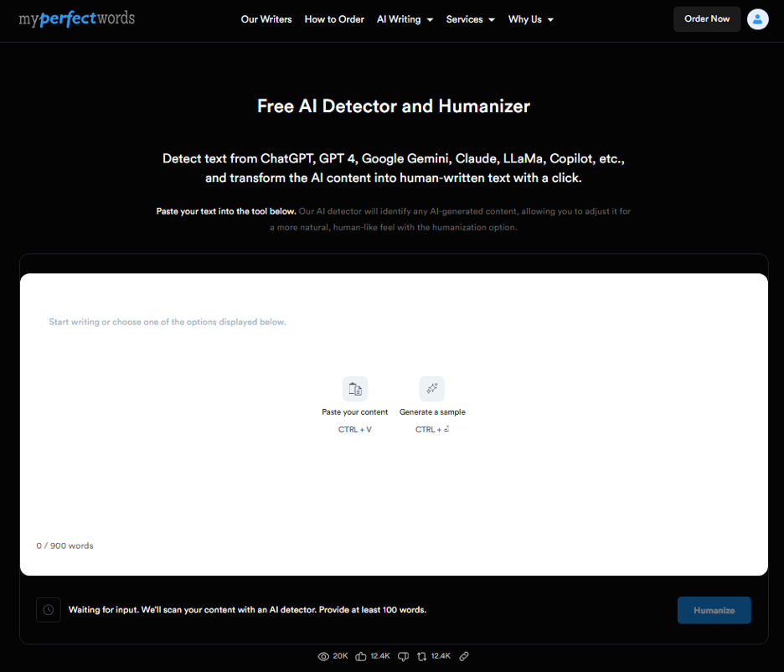This screenshot has width=784, height=672.
Task: Click the Generate a sample sparkle icon
Action: click(432, 389)
